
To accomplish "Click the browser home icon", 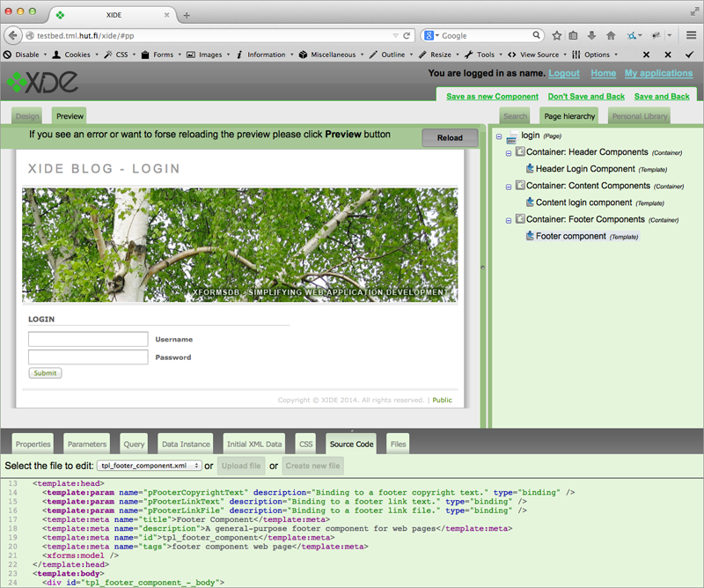I will [610, 36].
